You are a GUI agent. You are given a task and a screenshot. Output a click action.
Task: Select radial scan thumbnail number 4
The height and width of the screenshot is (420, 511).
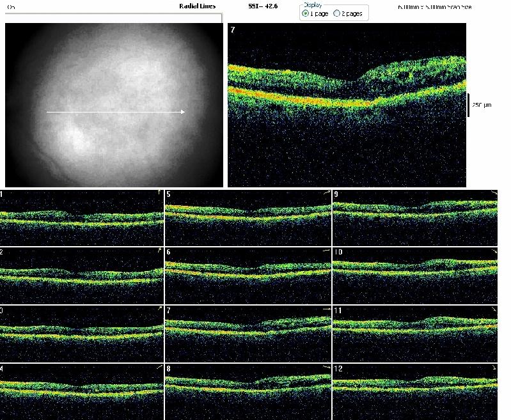pos(82,391)
